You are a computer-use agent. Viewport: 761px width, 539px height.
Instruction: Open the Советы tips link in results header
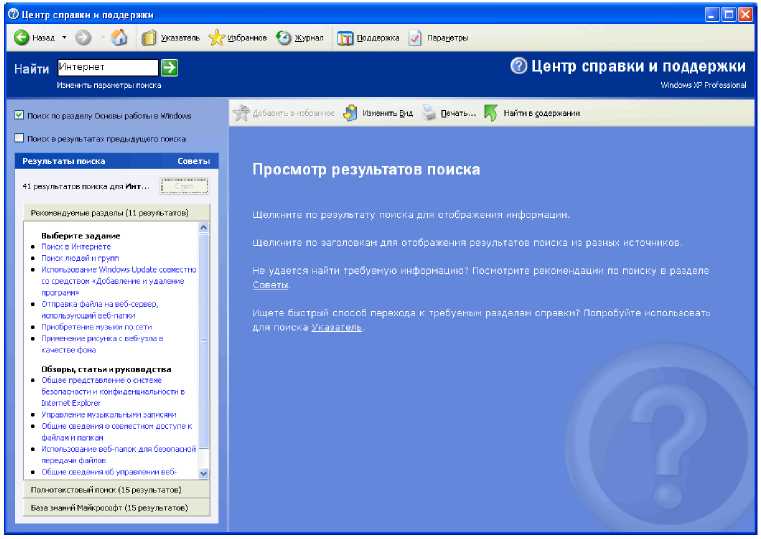pos(194,161)
